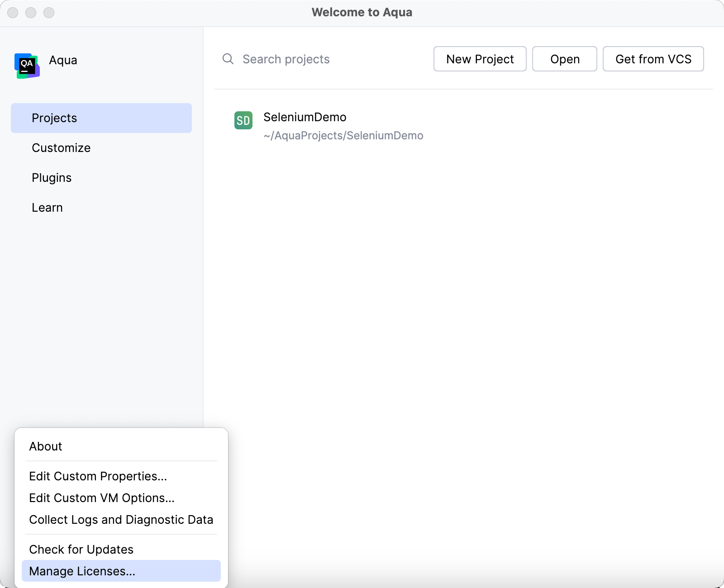Select Edit Custom Properties menu item
This screenshot has width=724, height=588.
pyautogui.click(x=121, y=476)
